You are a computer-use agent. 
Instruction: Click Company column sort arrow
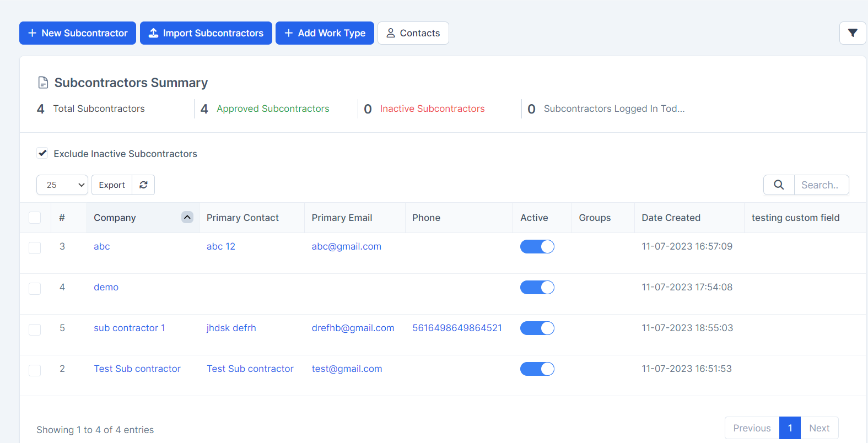(187, 217)
